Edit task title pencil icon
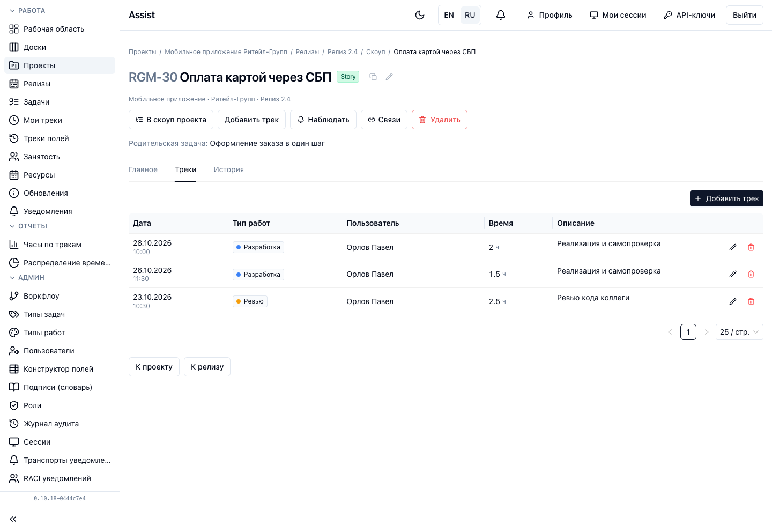Viewport: 772px width, 532px height. coord(389,77)
